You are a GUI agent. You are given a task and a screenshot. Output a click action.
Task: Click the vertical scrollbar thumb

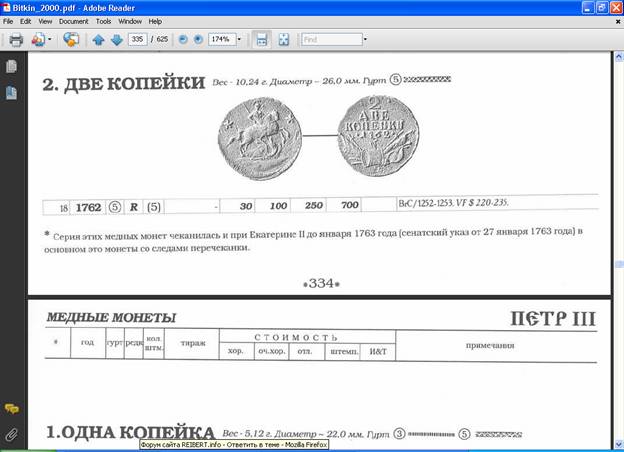click(x=619, y=265)
